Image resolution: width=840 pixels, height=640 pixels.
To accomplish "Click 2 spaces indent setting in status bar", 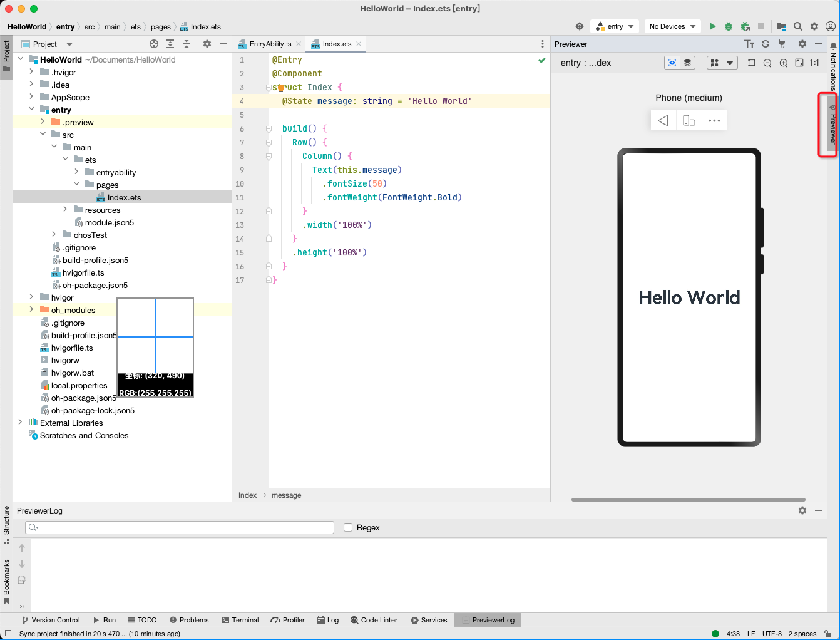I will [x=802, y=634].
